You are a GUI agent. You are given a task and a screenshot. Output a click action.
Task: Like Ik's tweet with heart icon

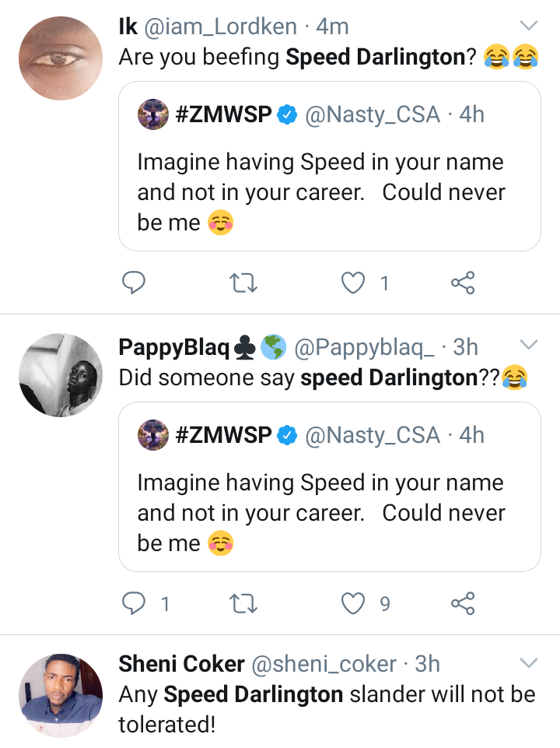(x=354, y=283)
